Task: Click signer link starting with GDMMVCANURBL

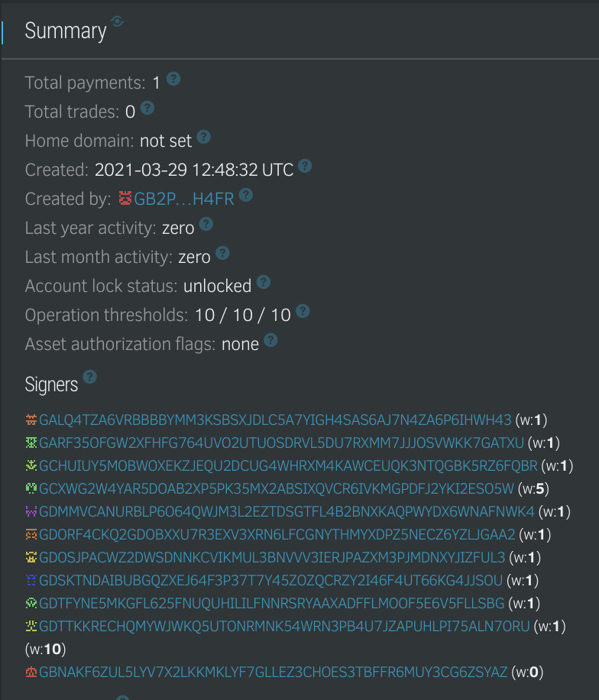Action: [287, 511]
